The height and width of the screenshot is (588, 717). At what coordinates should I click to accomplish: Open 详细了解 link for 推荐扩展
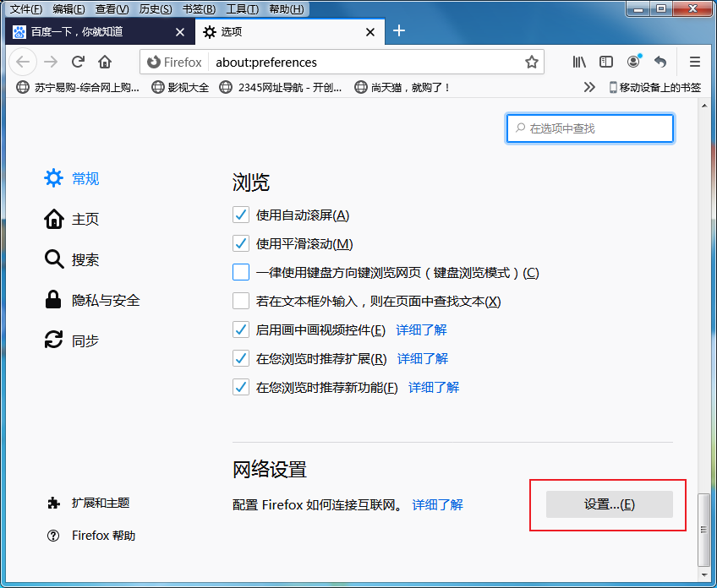pyautogui.click(x=423, y=359)
